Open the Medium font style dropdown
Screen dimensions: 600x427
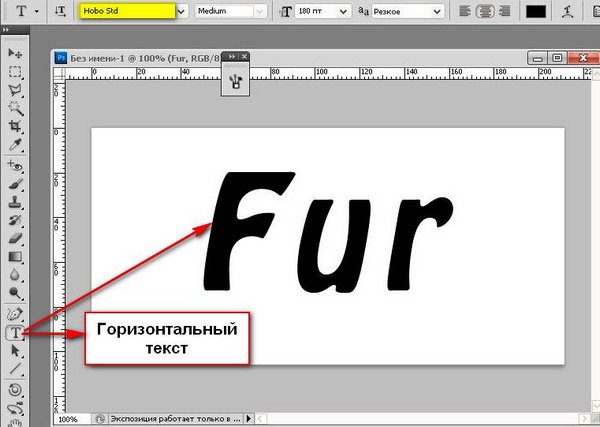click(x=260, y=11)
